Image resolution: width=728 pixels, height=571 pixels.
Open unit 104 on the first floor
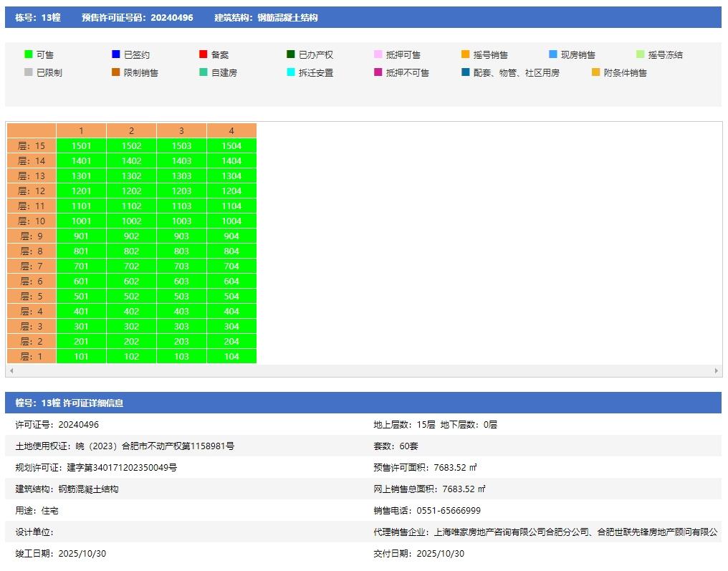(x=231, y=356)
